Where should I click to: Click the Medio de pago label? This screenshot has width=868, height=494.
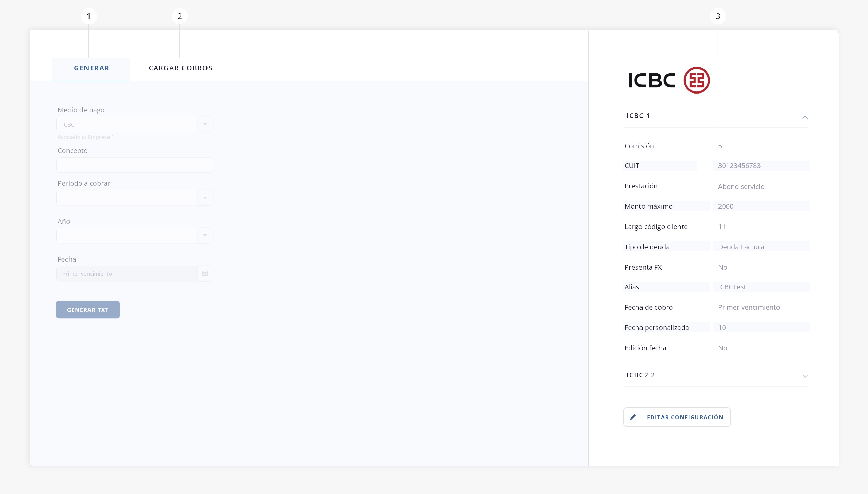click(x=81, y=110)
